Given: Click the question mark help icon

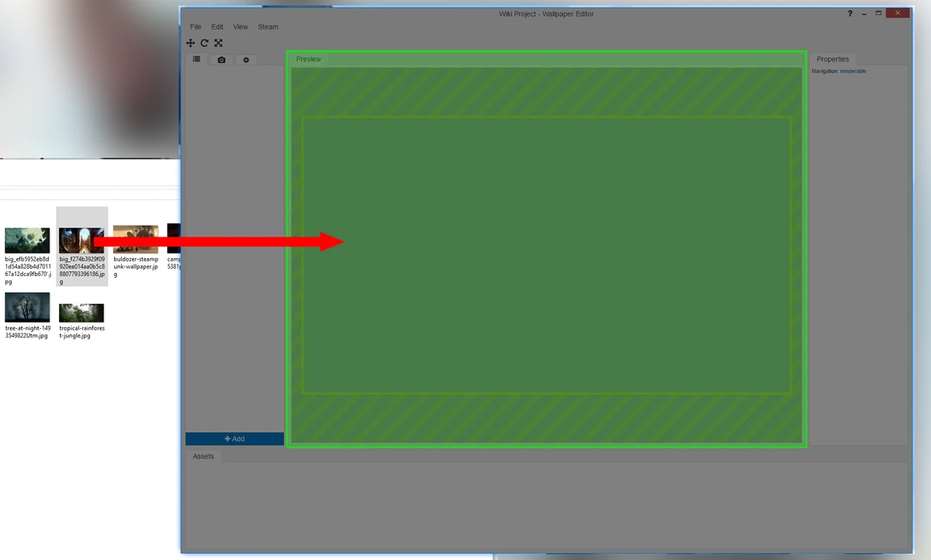Looking at the screenshot, I should pos(850,14).
